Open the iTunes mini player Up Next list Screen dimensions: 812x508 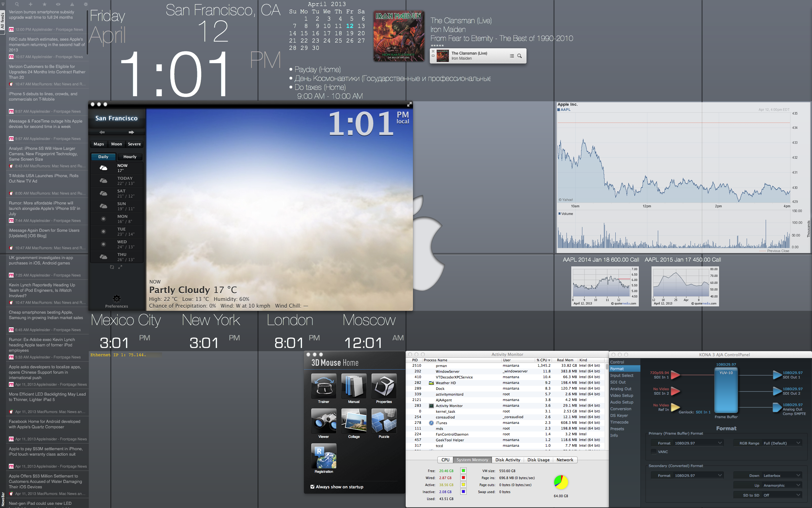pyautogui.click(x=512, y=56)
